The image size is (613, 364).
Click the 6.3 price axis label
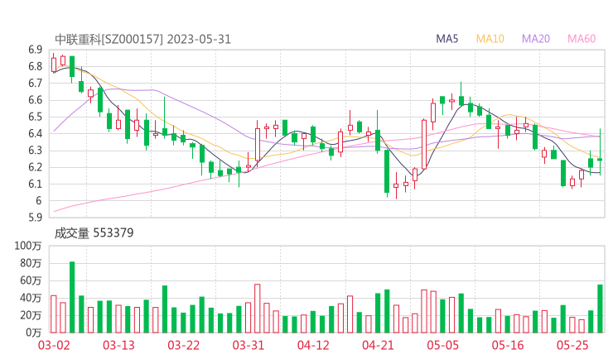click(35, 151)
